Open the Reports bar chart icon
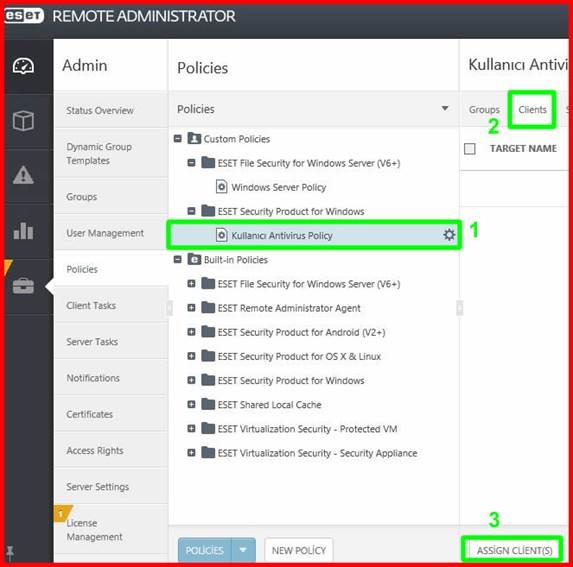Viewport: 573px width, 567px height. click(x=23, y=231)
